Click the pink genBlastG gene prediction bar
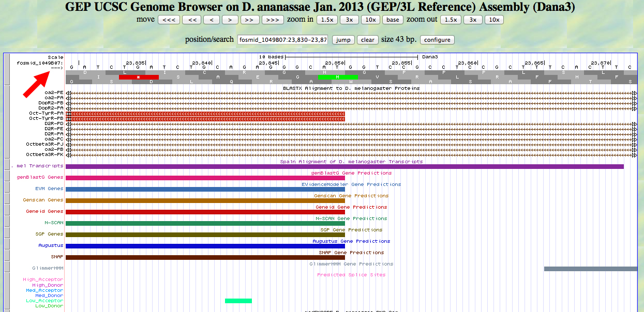The height and width of the screenshot is (312, 644). (x=205, y=178)
